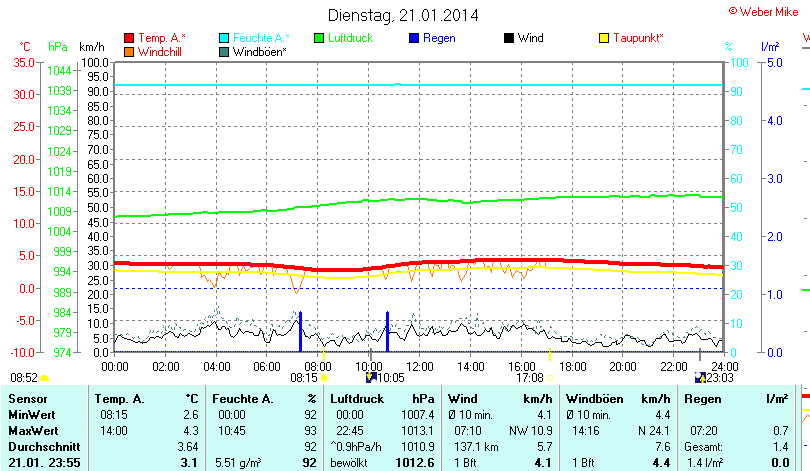
Task: Click the Taupunkt* legend label
Action: point(638,38)
